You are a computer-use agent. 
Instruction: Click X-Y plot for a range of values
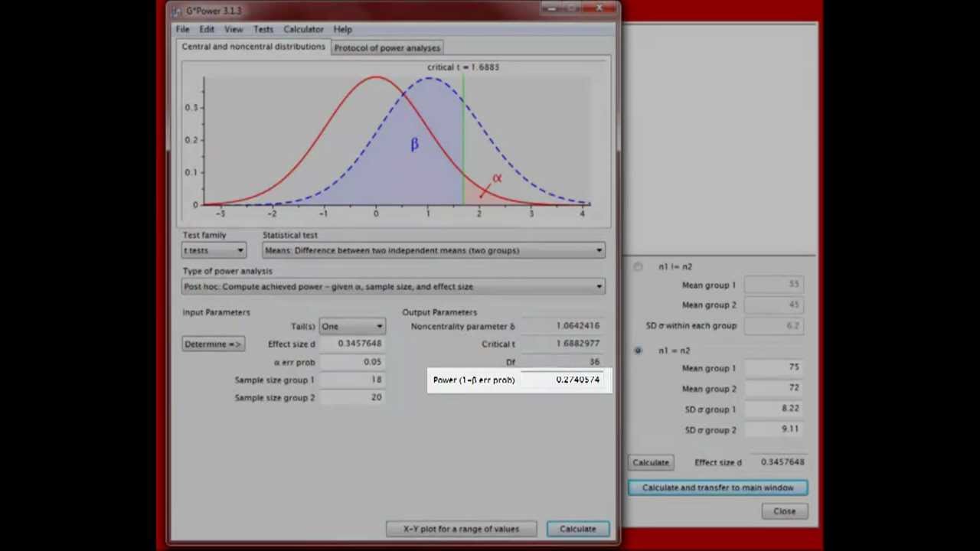point(462,529)
